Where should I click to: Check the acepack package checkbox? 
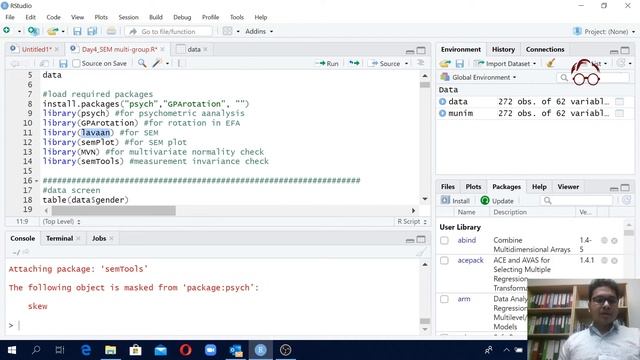(444, 260)
